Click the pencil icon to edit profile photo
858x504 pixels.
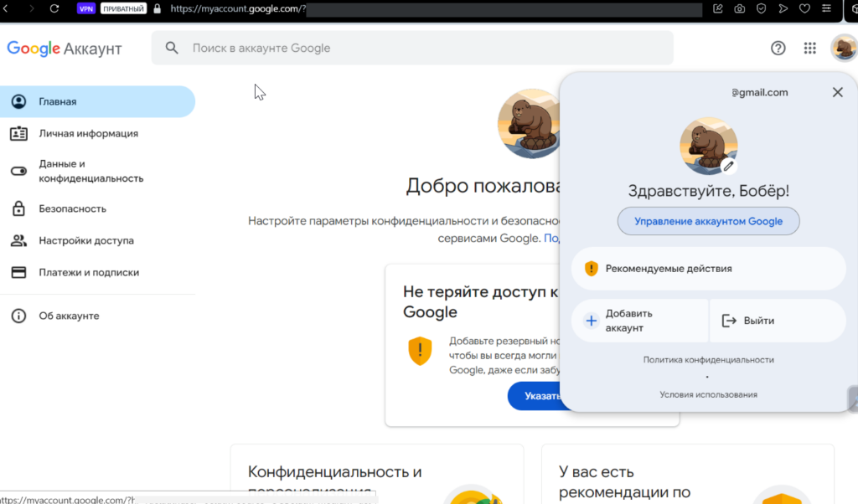(x=728, y=166)
